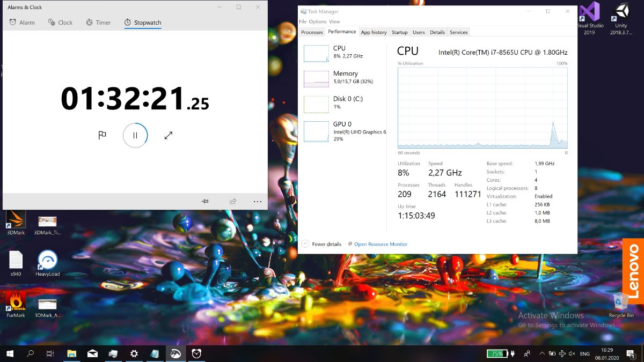The image size is (644, 362).
Task: Switch to the Timer tab
Action: point(98,23)
